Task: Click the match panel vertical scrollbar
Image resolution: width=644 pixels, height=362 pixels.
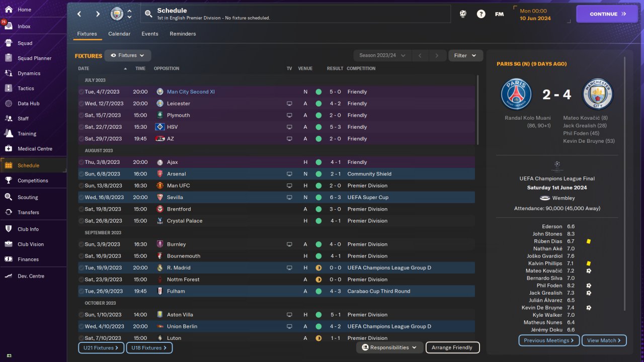Action: 625,184
